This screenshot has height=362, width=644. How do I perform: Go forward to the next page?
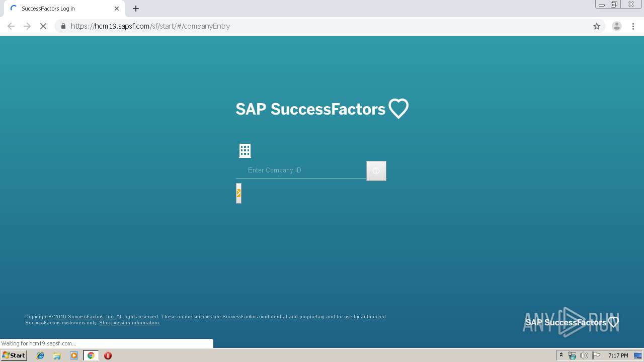pos(27,26)
